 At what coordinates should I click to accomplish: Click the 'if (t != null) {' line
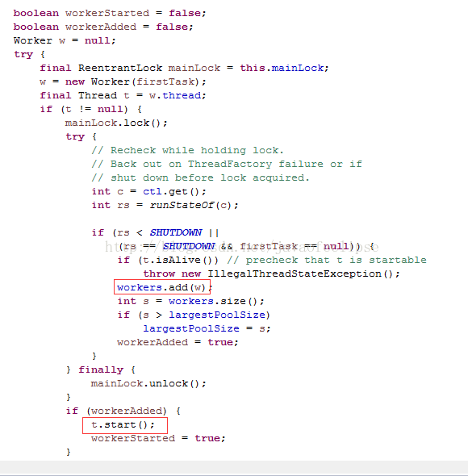[90, 109]
